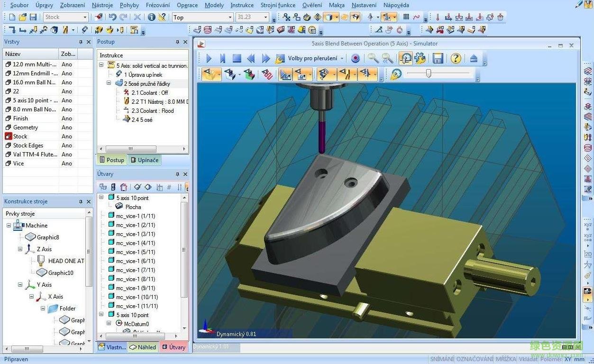The image size is (594, 364).
Task: Start the simulation playback
Action: (209, 58)
